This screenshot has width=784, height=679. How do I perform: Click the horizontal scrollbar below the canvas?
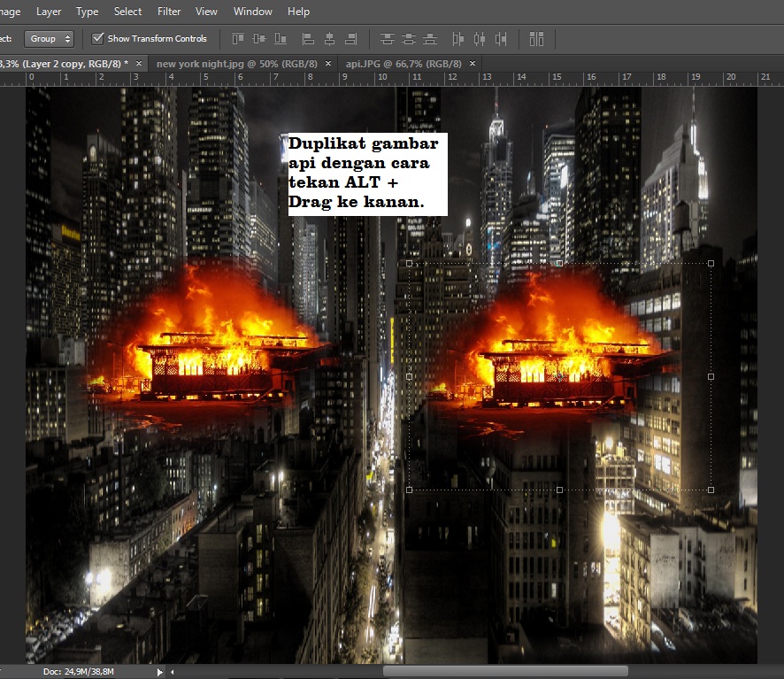[504, 672]
